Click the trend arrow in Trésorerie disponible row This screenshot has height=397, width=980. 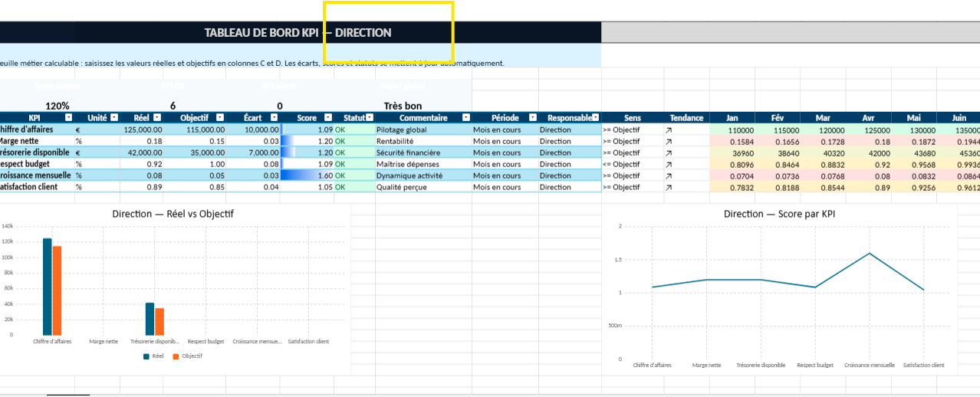point(668,153)
